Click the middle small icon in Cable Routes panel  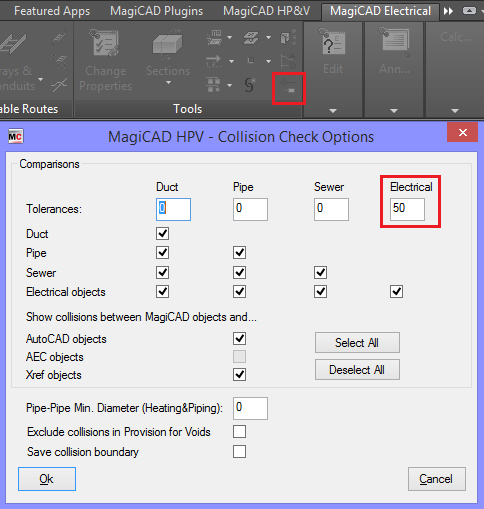click(x=59, y=61)
